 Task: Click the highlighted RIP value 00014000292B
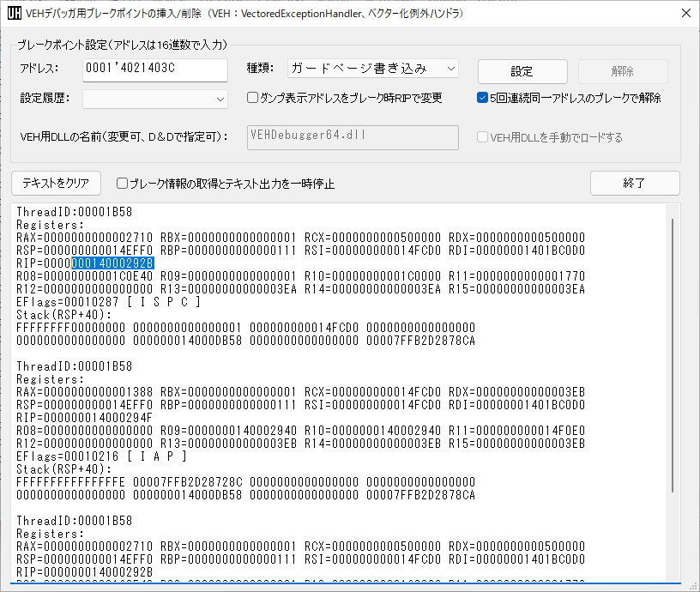pos(112,263)
